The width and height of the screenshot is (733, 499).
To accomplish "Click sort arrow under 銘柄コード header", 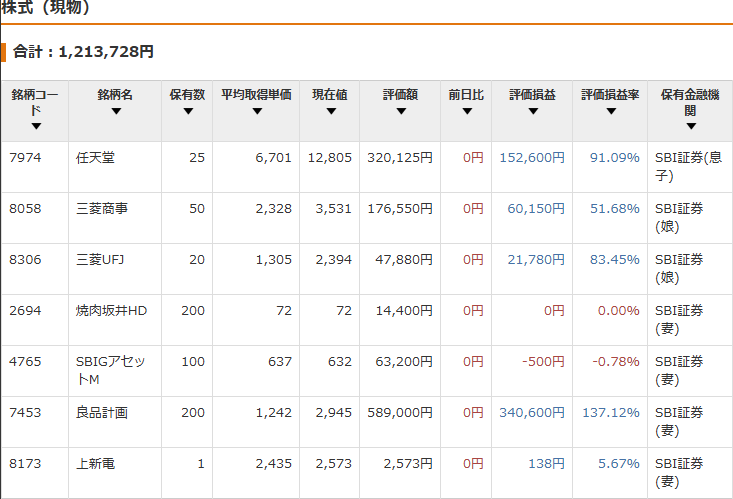I will point(36,127).
